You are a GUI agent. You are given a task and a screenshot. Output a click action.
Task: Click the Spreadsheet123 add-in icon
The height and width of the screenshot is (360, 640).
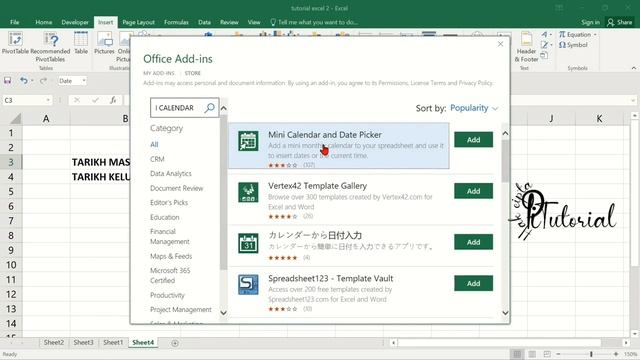tap(248, 284)
